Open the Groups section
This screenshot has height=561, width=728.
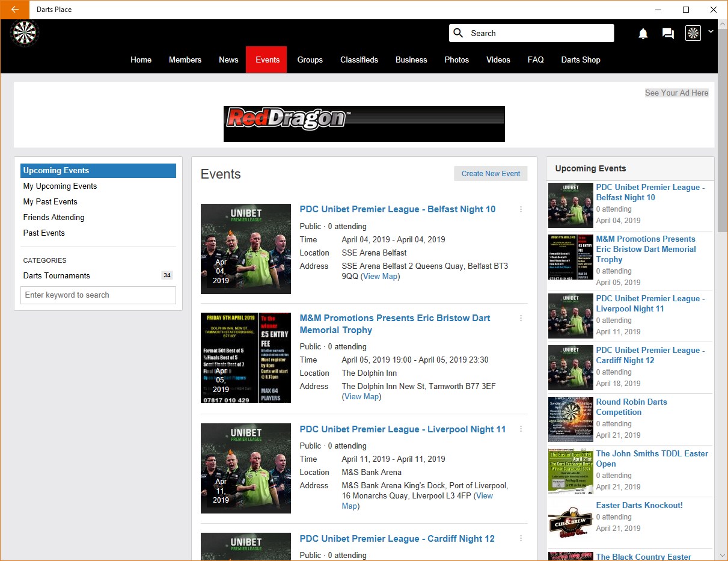tap(310, 60)
